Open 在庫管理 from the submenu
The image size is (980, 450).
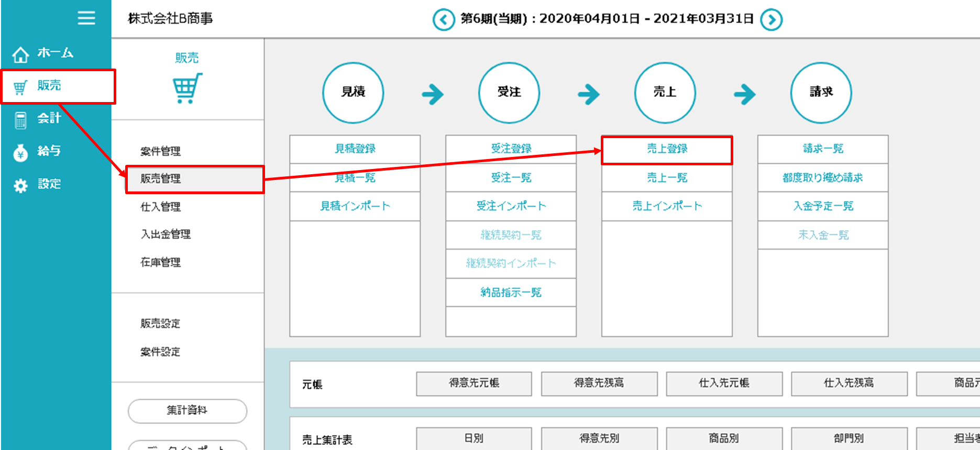point(161,263)
